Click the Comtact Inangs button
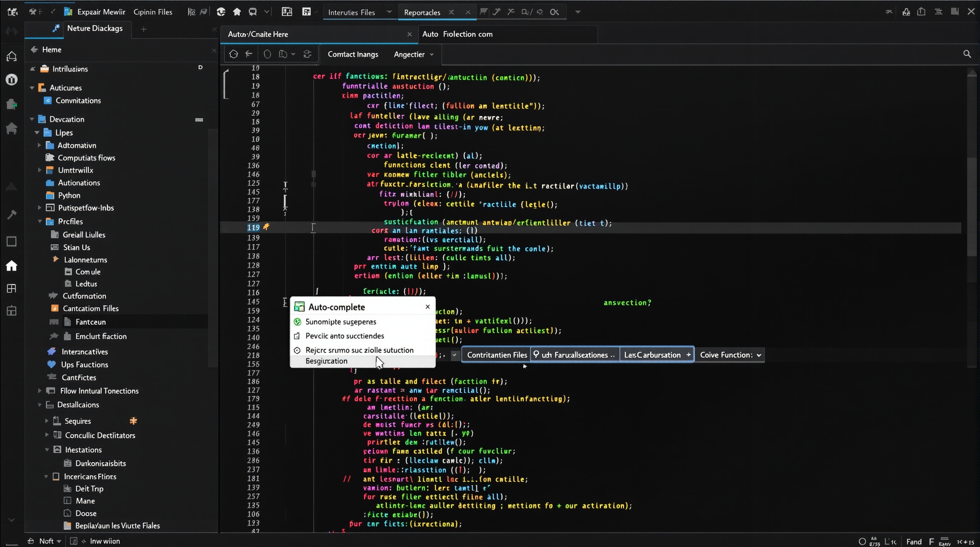 353,54
